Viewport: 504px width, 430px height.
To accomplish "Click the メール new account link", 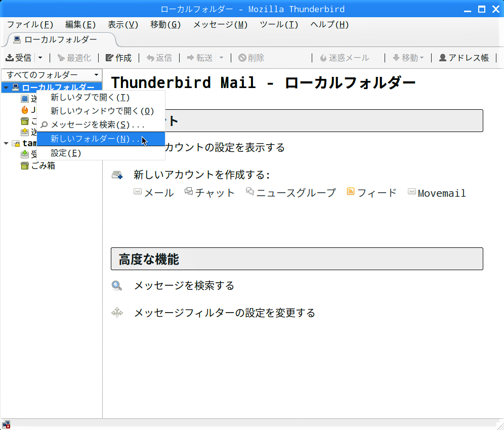I will point(159,193).
